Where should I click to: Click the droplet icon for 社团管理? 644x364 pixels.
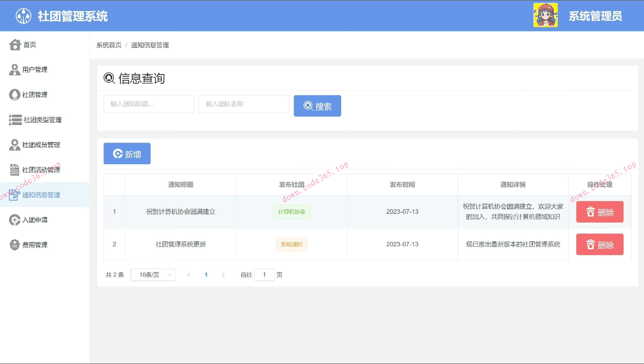click(14, 95)
